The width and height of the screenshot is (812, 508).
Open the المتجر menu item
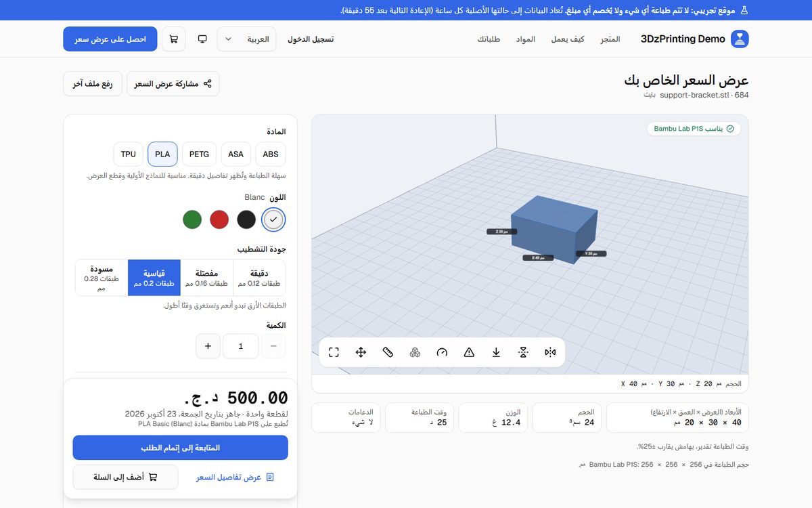coord(610,39)
